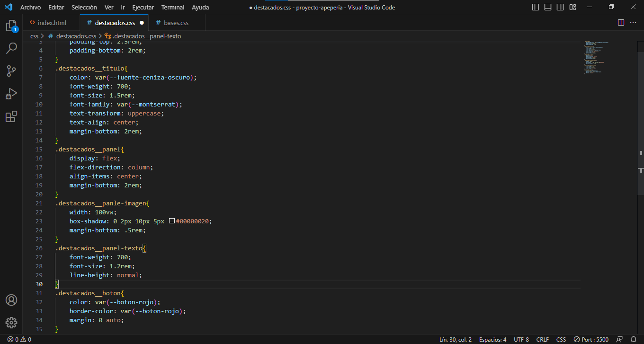Toggle the primary side bar layout icon

(536, 7)
